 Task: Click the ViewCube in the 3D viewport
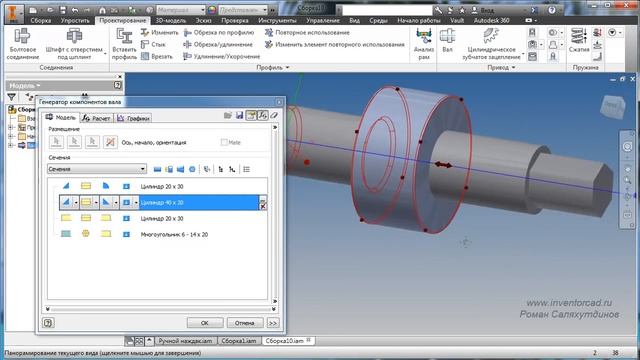tap(612, 106)
